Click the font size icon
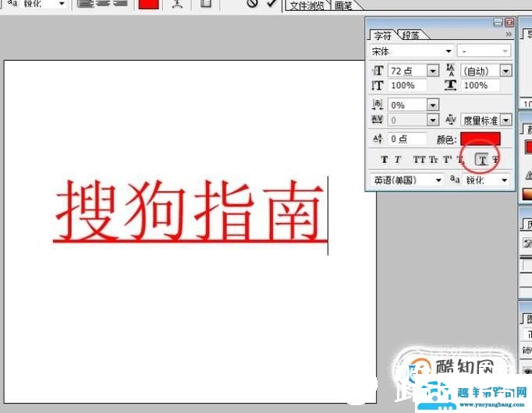Screen dimensions: 532x413 pos(378,70)
